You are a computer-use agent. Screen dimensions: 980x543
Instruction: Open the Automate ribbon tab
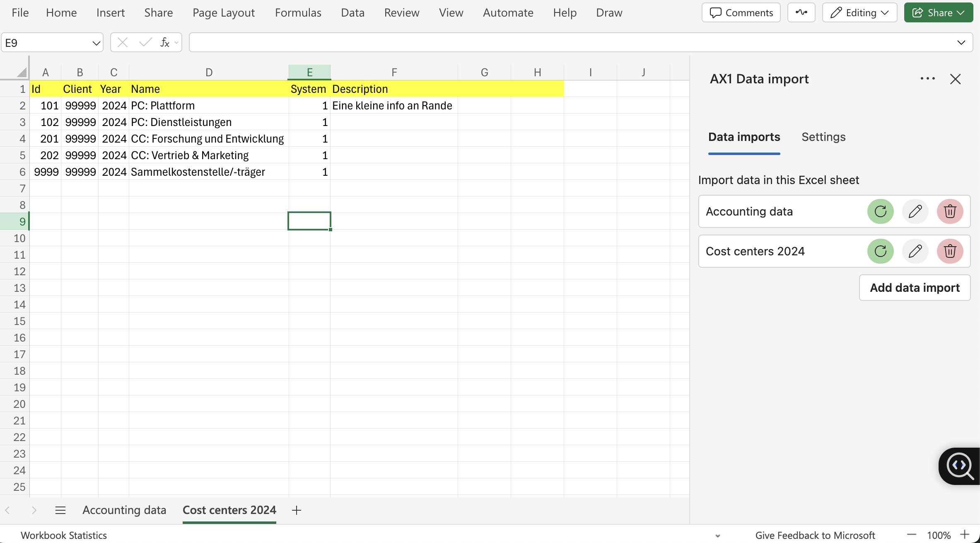(508, 13)
